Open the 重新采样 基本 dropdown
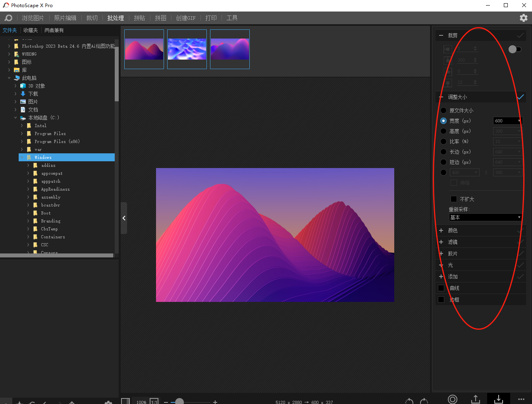The height and width of the screenshot is (404, 532). coord(485,217)
